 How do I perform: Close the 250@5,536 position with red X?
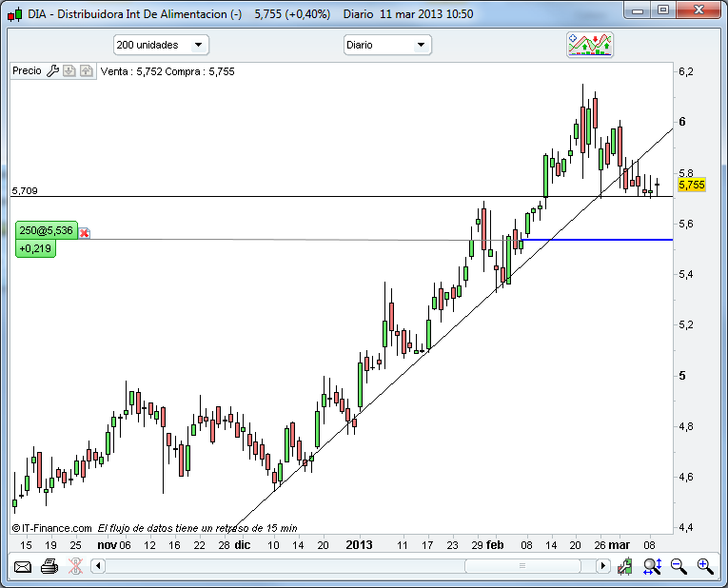click(84, 232)
